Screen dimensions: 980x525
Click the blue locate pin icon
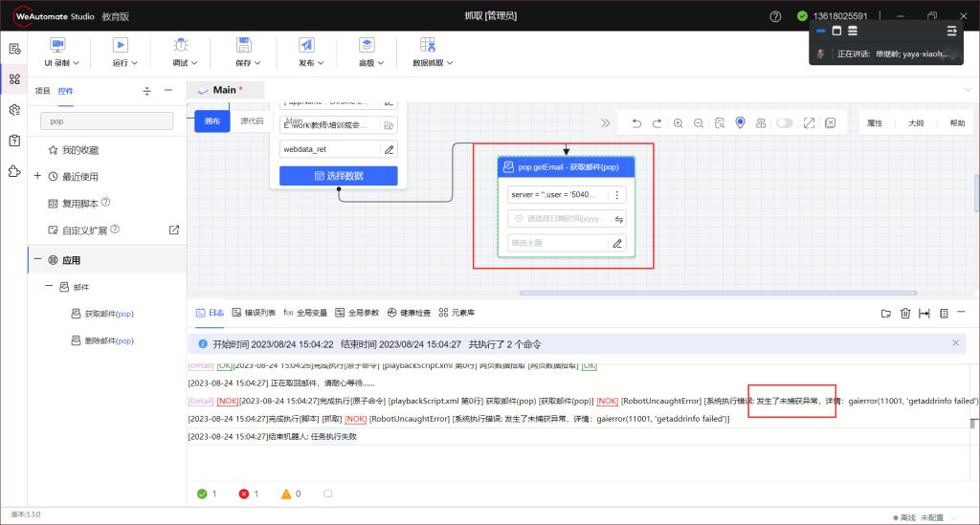(x=740, y=123)
